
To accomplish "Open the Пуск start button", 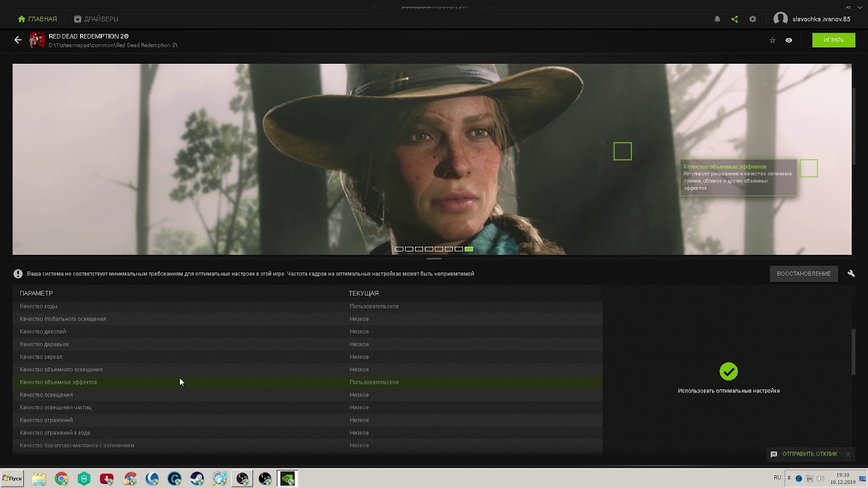I will (x=12, y=479).
